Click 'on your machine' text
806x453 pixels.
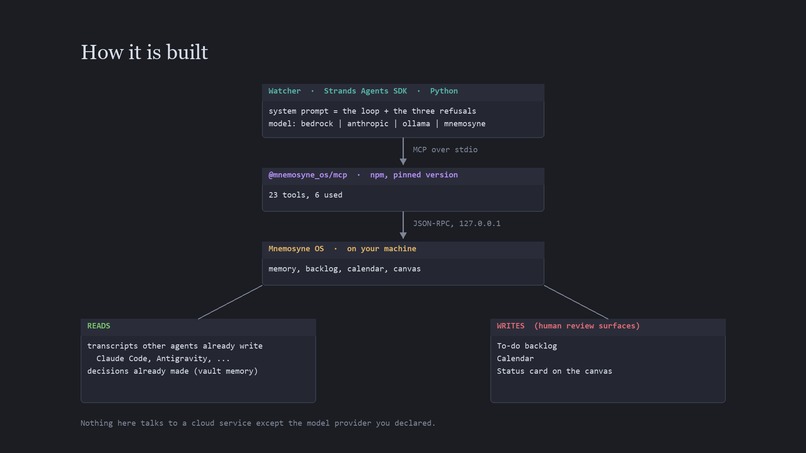click(381, 249)
